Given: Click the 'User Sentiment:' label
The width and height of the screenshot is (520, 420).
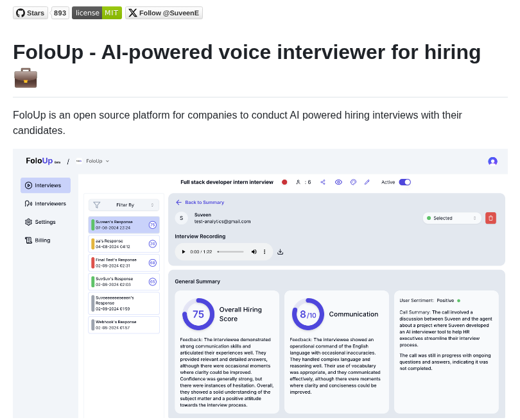Looking at the screenshot, I should coord(417,301).
